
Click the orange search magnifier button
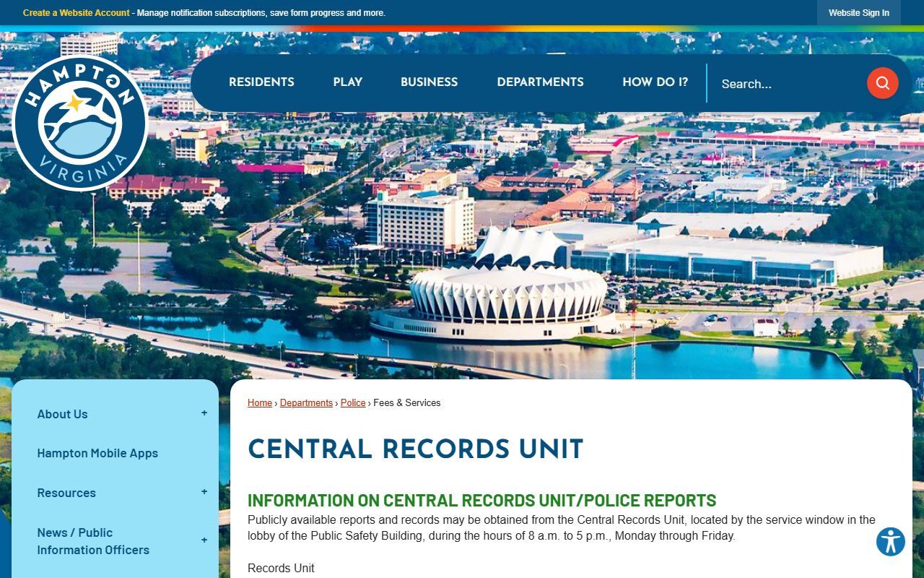[x=882, y=83]
